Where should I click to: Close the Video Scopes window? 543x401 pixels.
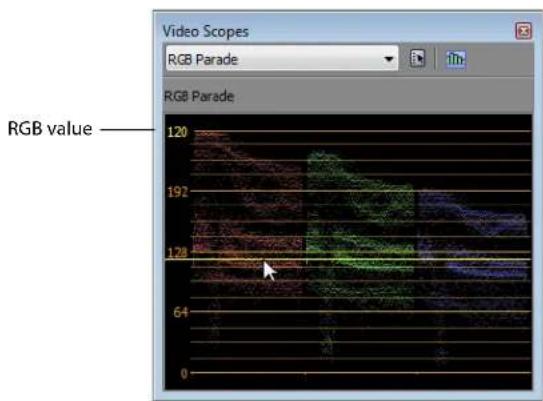click(523, 31)
